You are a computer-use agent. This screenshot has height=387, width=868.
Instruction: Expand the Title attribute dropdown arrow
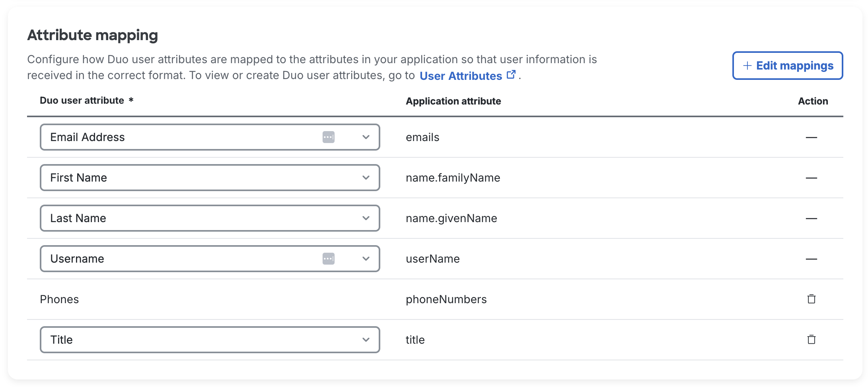[366, 340]
